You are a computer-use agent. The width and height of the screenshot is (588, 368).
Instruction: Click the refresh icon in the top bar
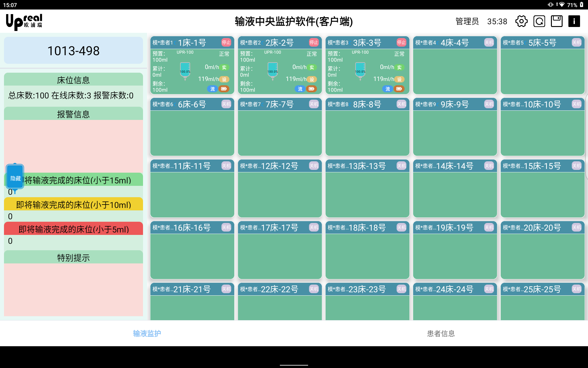coord(539,21)
